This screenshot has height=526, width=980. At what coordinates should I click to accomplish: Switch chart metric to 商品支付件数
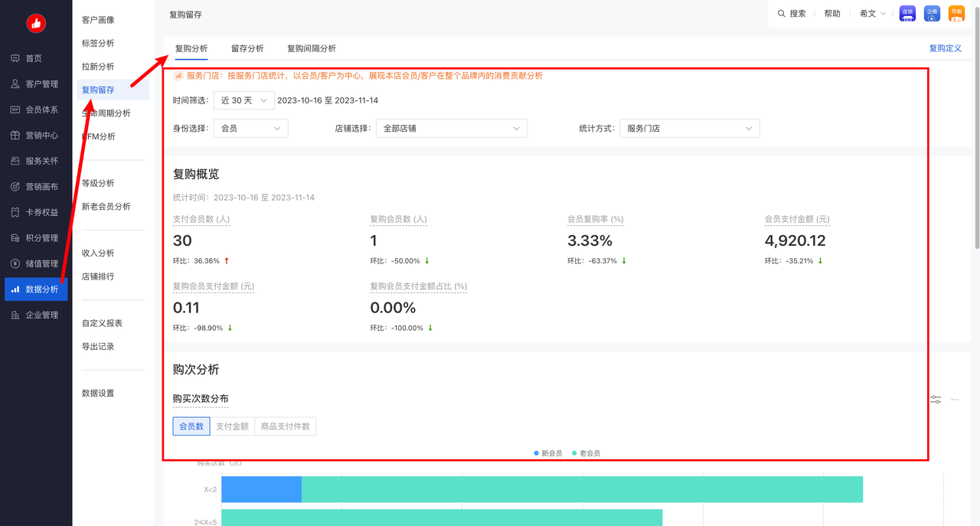[285, 426]
